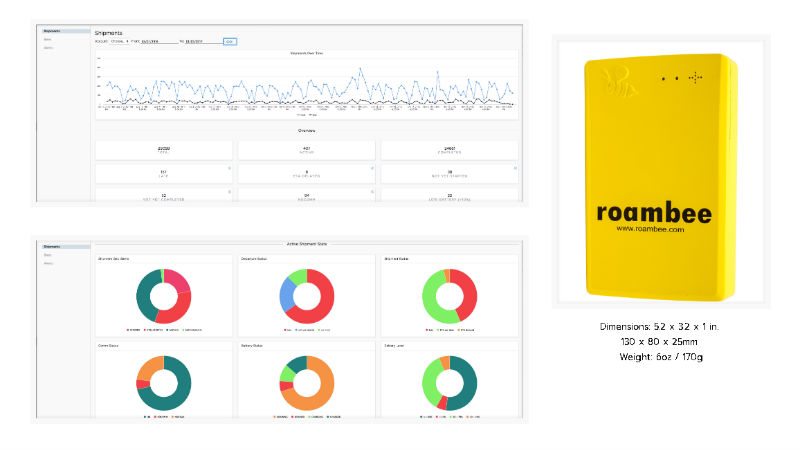Click the corner icon on the ETA Delayed card
Screen dimensions: 800x450
click(x=372, y=168)
